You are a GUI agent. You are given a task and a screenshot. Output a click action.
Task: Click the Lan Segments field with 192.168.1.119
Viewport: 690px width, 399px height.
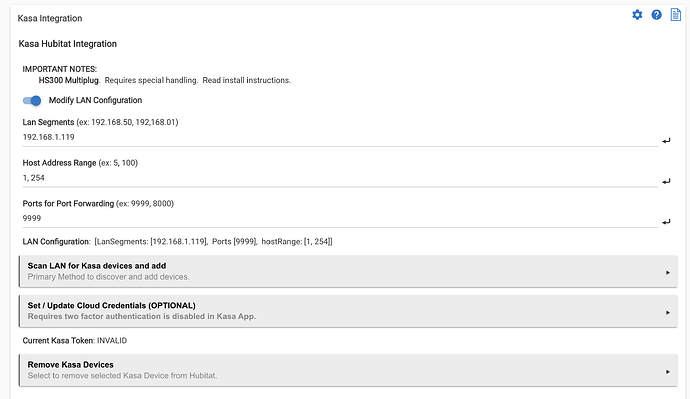(x=340, y=137)
